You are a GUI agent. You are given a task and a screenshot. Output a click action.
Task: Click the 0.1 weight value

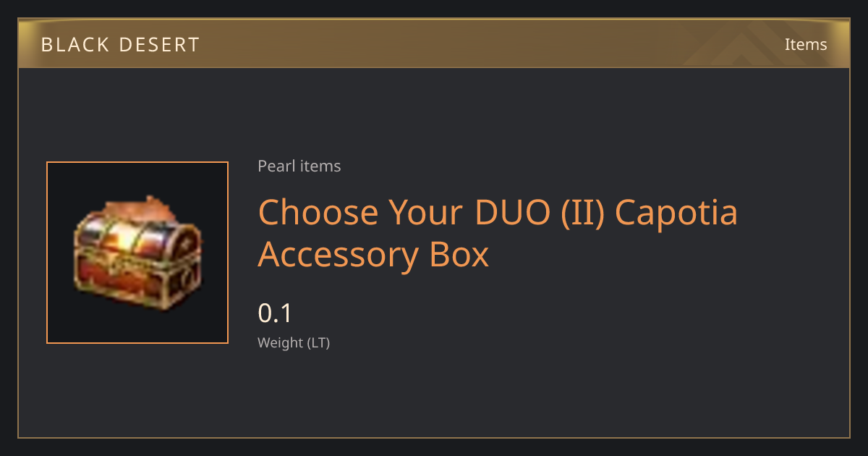click(x=275, y=313)
